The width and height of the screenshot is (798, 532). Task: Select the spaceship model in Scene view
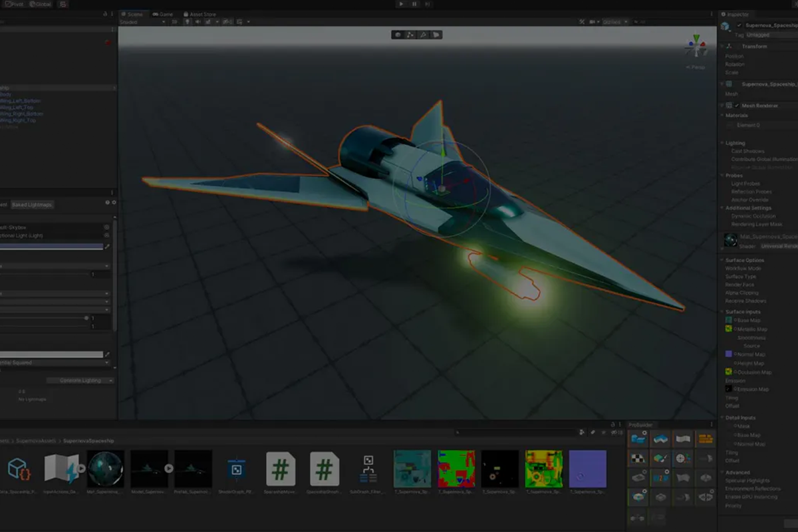coord(412,206)
